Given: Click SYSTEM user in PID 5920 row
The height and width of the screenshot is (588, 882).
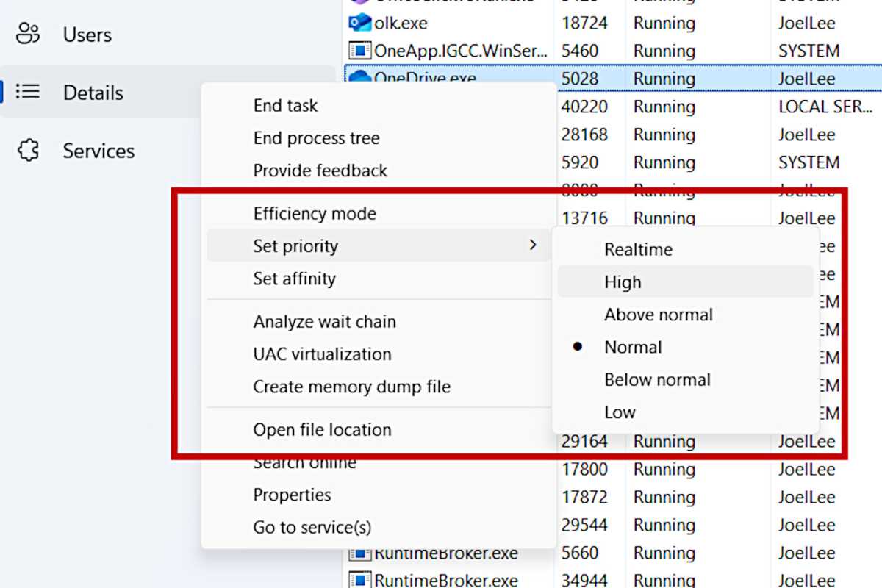Looking at the screenshot, I should (808, 162).
